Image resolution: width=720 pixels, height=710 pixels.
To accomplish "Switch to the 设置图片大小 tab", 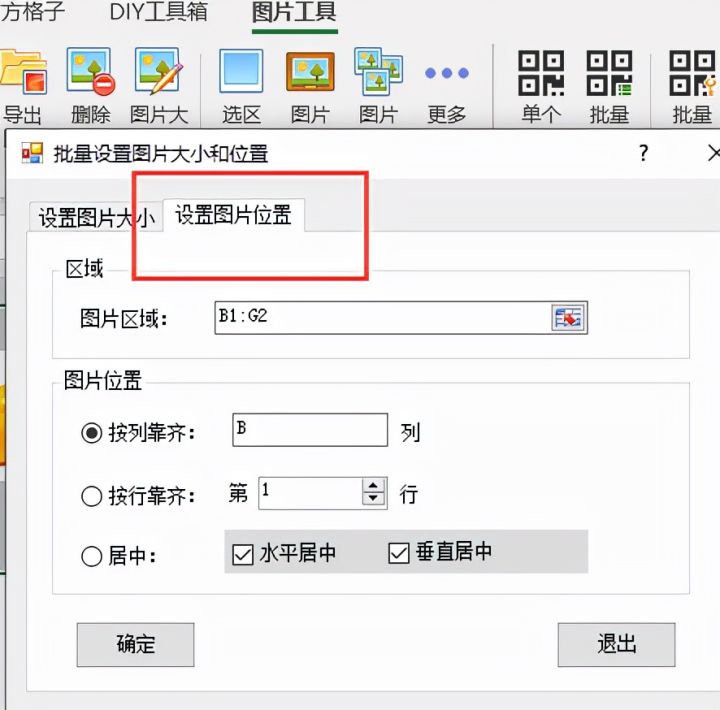I will point(95,217).
